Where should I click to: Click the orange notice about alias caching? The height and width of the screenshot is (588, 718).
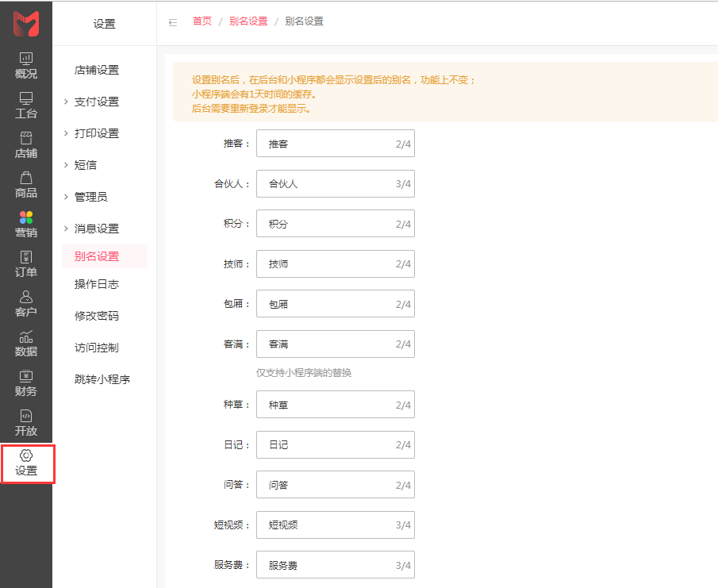[x=445, y=92]
